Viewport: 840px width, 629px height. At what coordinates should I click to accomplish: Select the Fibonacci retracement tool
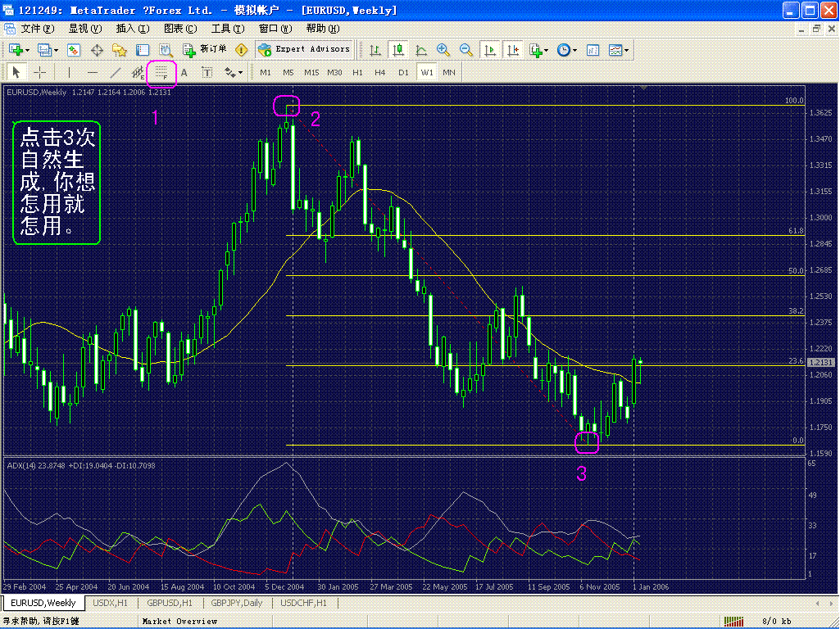[161, 73]
